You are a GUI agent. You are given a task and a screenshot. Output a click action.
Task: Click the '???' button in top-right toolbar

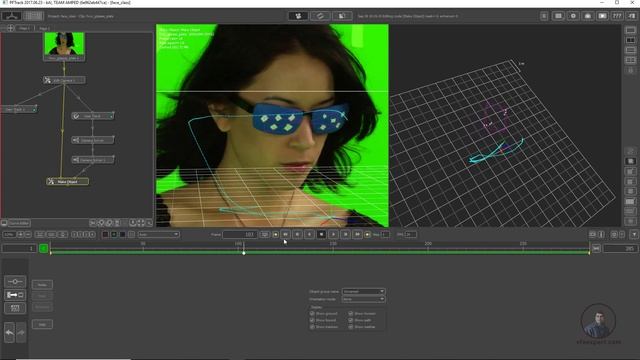click(x=617, y=16)
